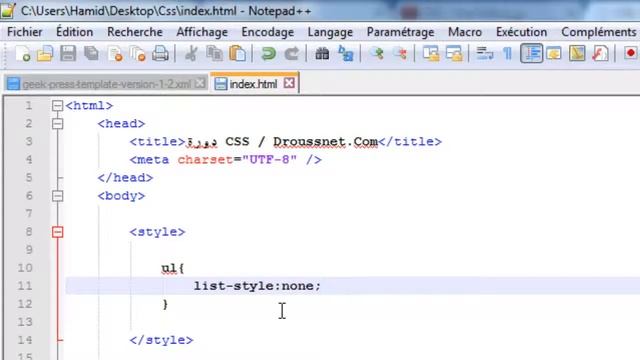Open the Exécution menu
The height and width of the screenshot is (360, 640).
point(521,32)
